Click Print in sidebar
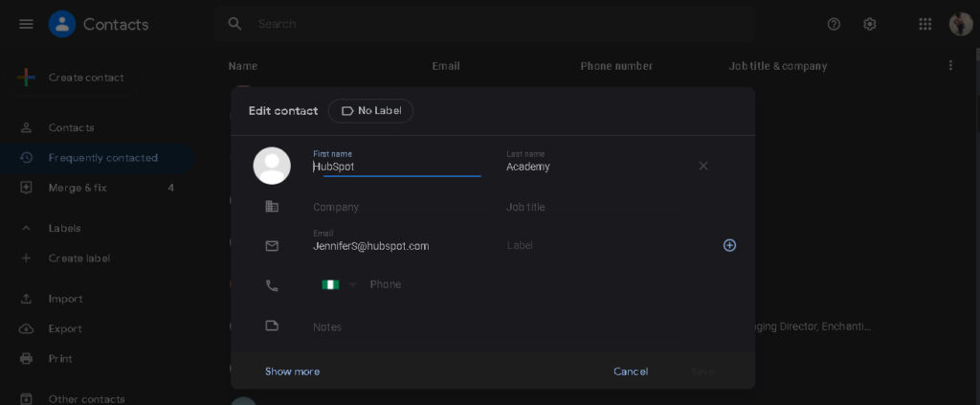 point(60,359)
